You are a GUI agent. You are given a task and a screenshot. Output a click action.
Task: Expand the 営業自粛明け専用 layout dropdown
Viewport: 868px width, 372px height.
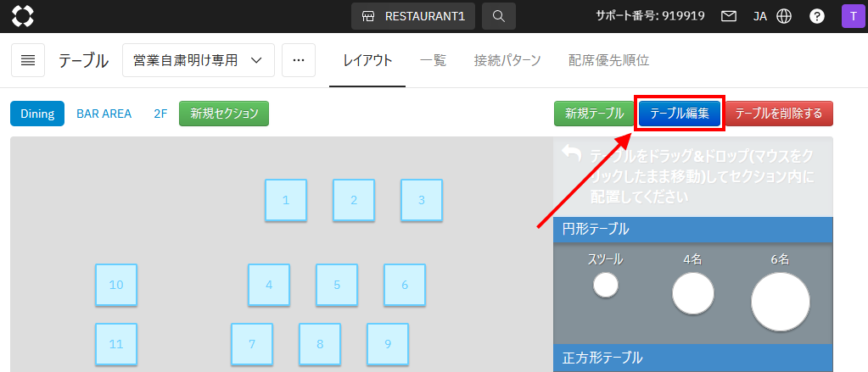point(199,60)
